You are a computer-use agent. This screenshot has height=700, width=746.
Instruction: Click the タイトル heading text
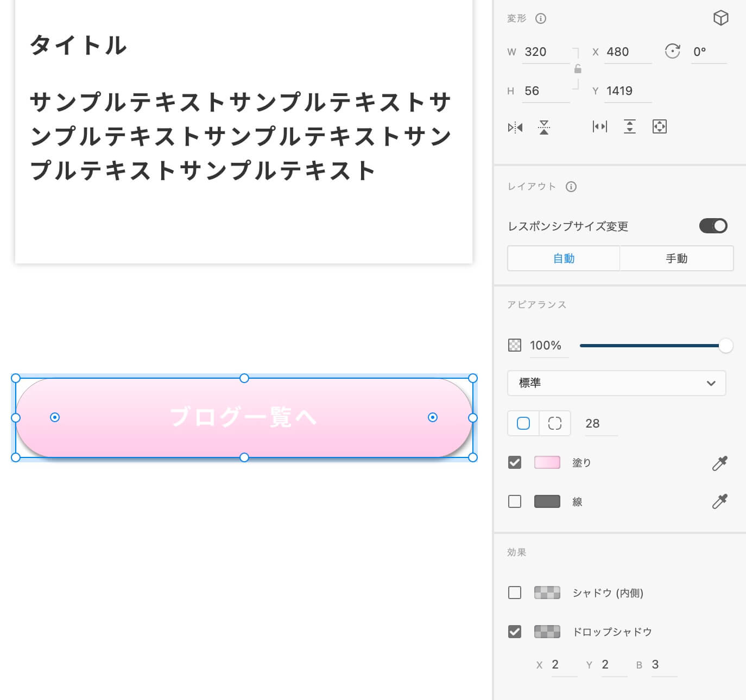[78, 45]
